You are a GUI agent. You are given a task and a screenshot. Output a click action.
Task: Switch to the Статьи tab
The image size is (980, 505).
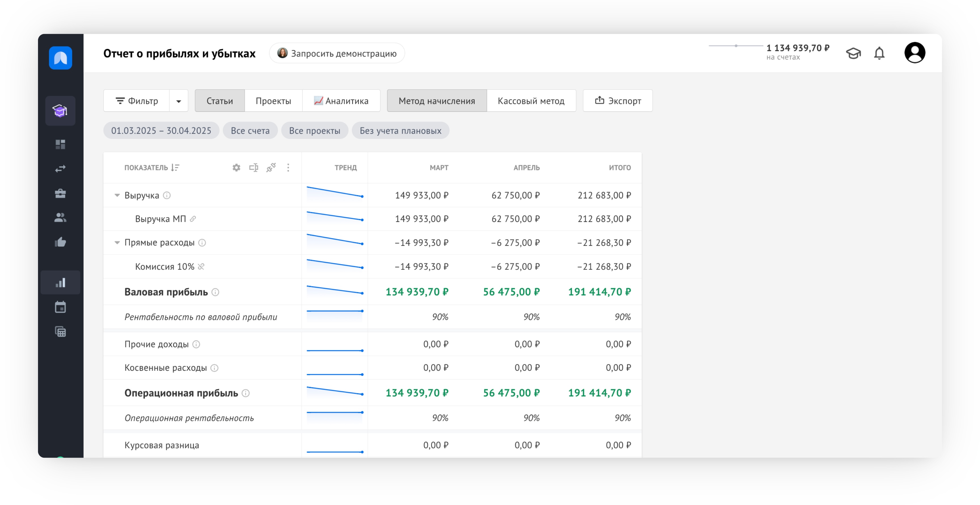point(220,101)
